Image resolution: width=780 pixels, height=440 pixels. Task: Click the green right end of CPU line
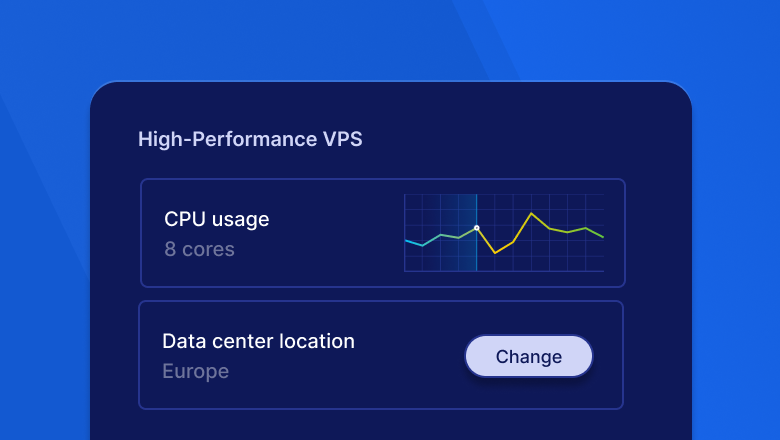(601, 236)
